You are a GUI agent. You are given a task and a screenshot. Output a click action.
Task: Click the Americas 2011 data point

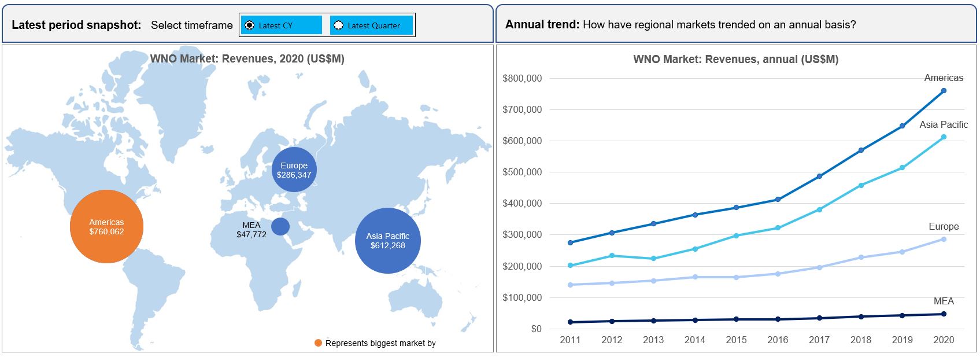[x=571, y=243]
